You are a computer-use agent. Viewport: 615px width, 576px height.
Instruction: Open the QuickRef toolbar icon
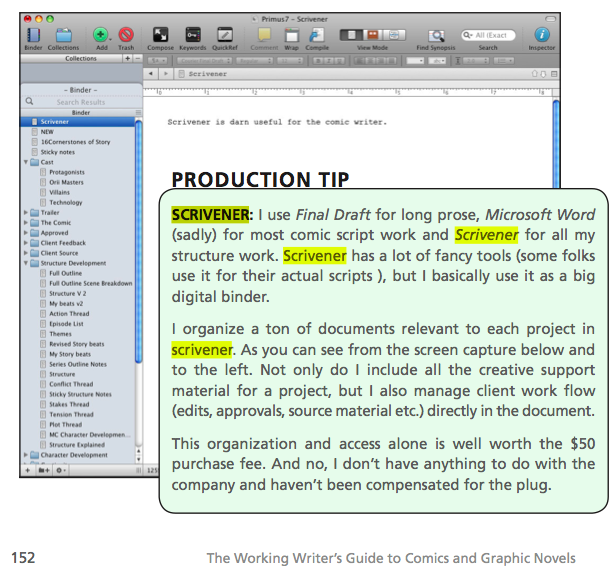(225, 35)
